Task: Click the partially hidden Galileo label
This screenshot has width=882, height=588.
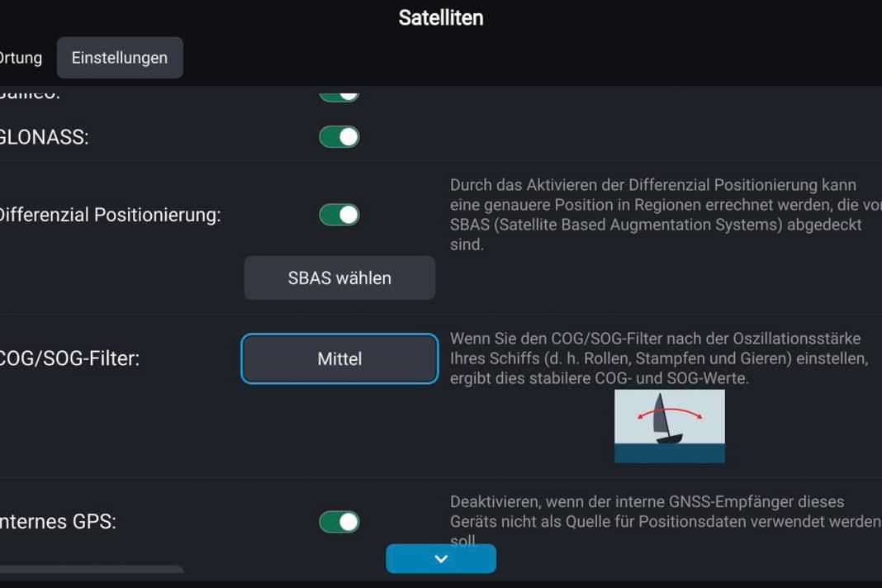Action: [x=31, y=93]
